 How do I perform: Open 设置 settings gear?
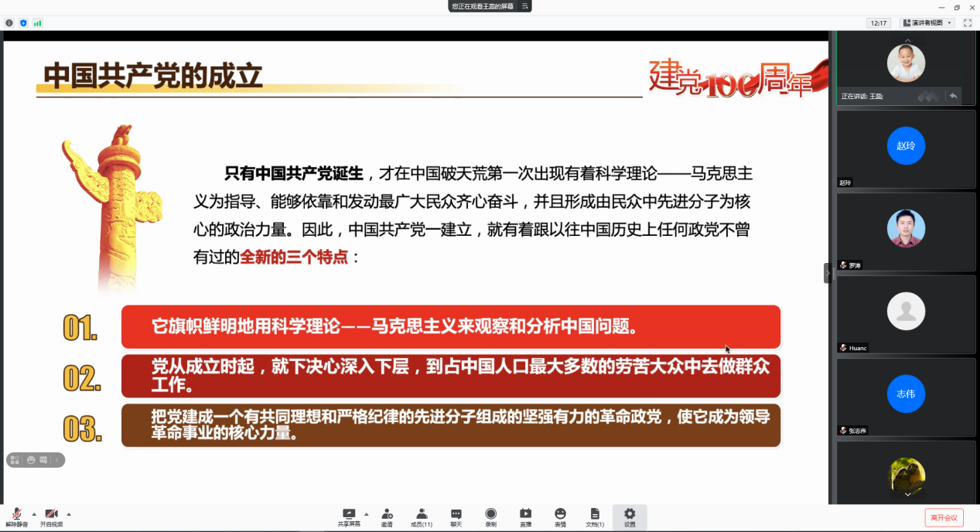click(630, 515)
